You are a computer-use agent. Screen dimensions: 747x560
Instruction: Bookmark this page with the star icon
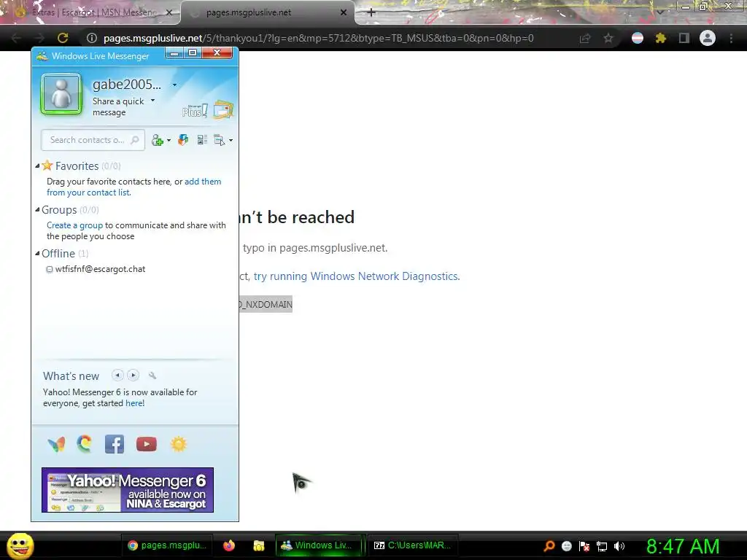point(608,38)
